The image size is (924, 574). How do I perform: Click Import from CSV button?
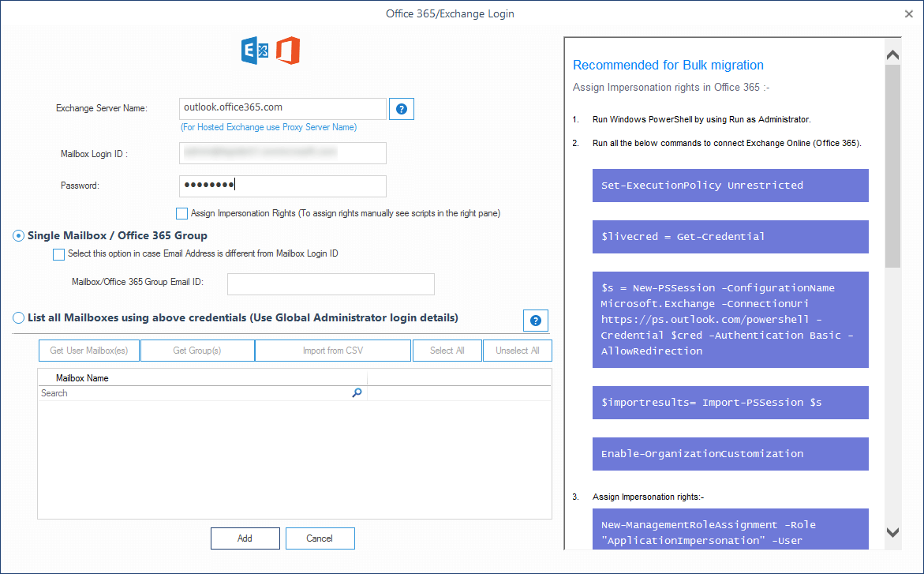332,351
